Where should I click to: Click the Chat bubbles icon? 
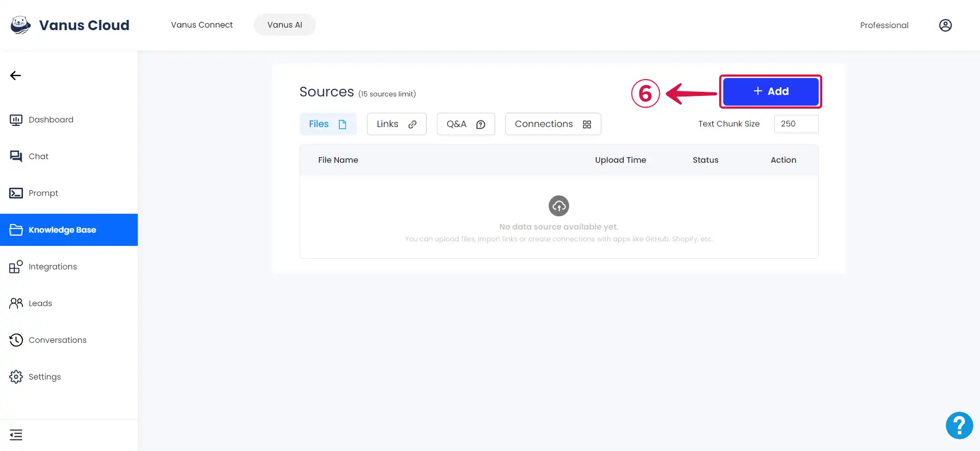pyautogui.click(x=16, y=157)
